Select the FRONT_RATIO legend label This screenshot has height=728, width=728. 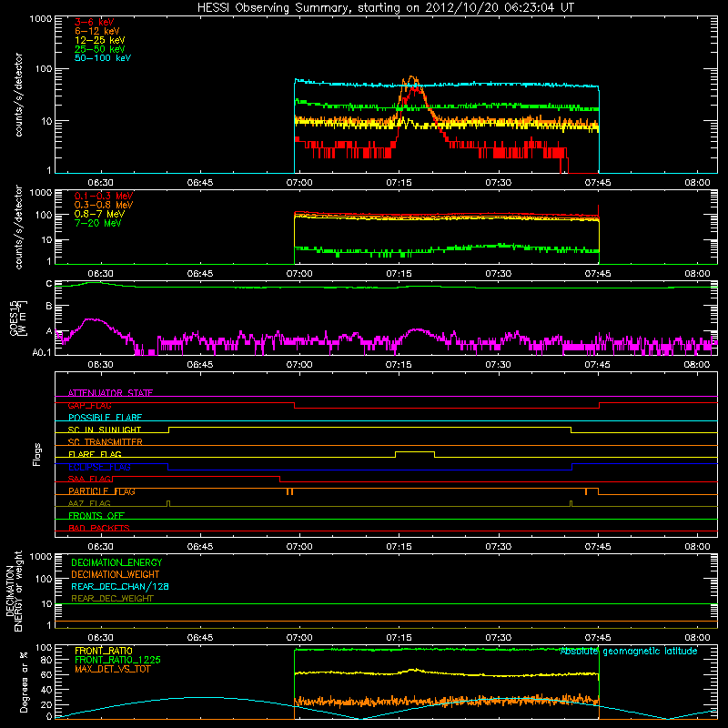click(x=104, y=651)
